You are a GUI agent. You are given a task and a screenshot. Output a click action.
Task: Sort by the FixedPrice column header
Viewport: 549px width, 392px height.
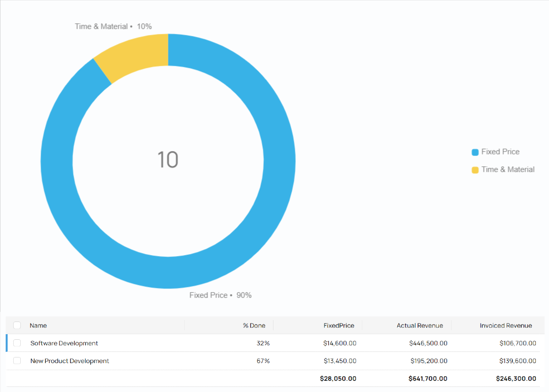point(338,326)
